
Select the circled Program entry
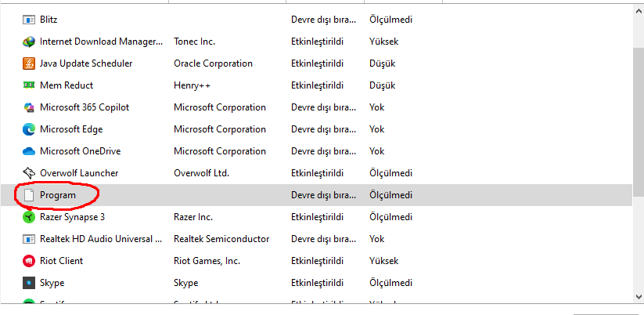coord(58,195)
